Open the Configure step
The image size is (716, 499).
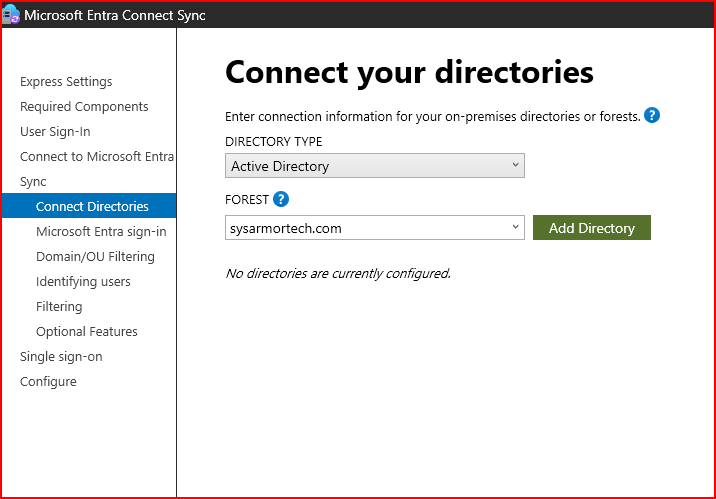(x=48, y=382)
